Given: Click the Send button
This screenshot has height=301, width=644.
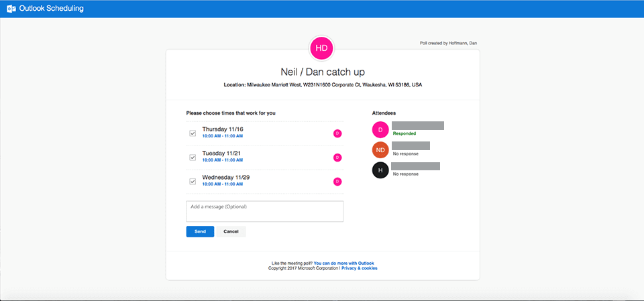Looking at the screenshot, I should (x=200, y=231).
